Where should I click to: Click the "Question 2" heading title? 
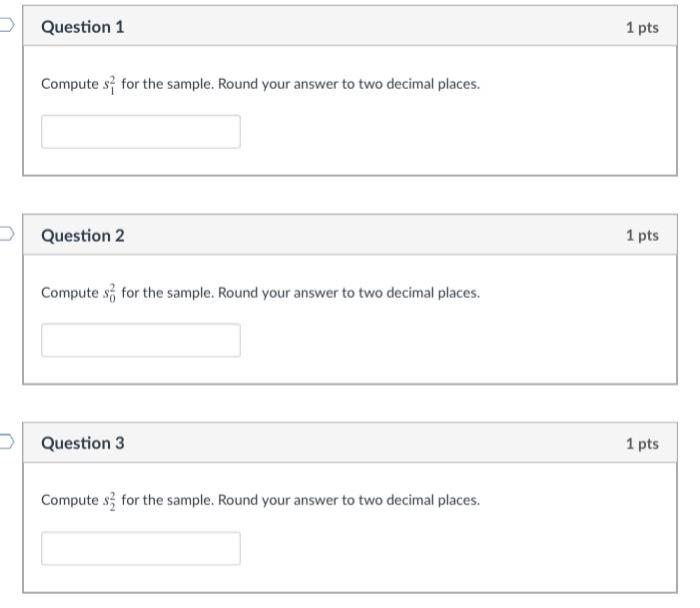pyautogui.click(x=83, y=235)
